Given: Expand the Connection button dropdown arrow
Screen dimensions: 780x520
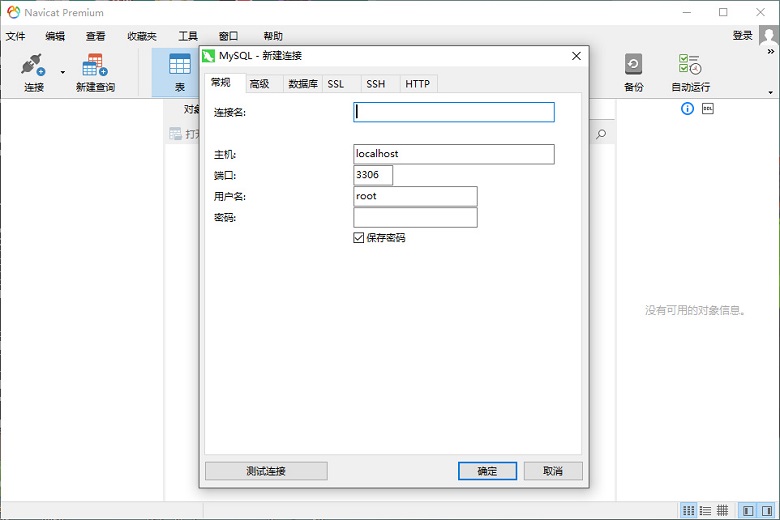Looking at the screenshot, I should tap(62, 72).
